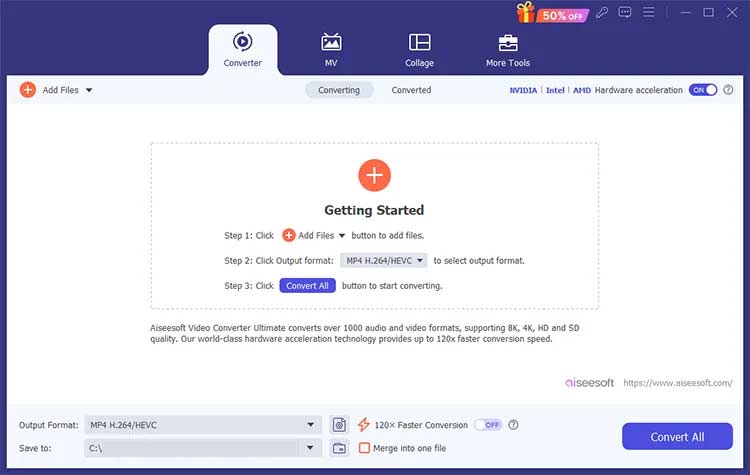This screenshot has height=475, width=750.
Task: Click the faster conversion help icon
Action: tap(513, 425)
